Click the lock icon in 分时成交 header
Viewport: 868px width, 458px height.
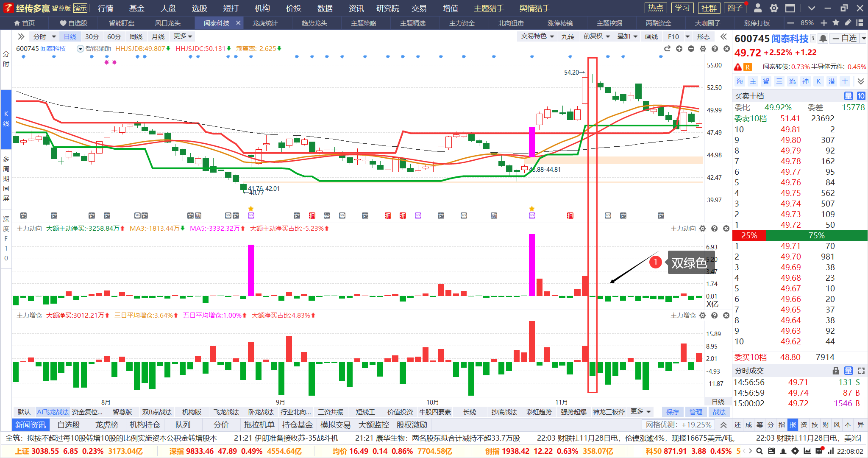coord(836,371)
